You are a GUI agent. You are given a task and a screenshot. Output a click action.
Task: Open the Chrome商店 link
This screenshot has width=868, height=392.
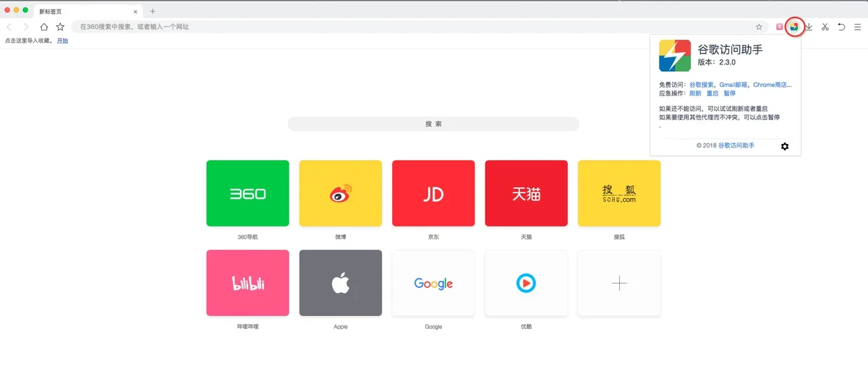772,85
